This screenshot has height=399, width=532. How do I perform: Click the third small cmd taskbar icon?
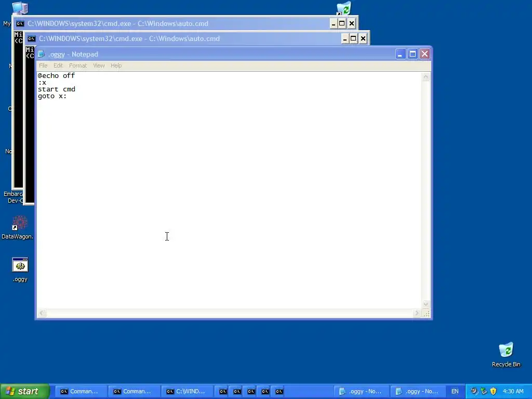pos(251,391)
